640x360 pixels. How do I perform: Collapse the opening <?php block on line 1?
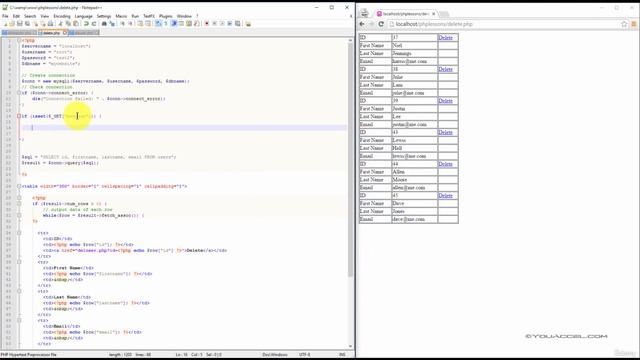[19, 40]
